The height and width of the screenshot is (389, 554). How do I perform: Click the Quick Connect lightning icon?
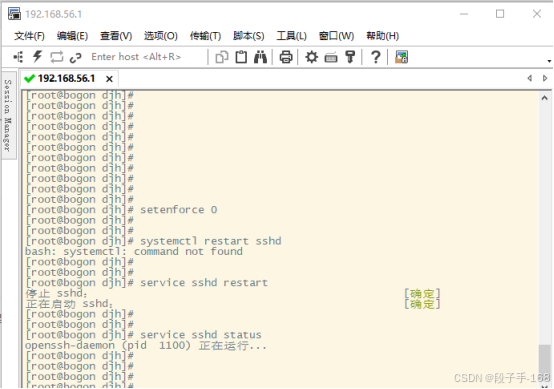click(x=37, y=57)
